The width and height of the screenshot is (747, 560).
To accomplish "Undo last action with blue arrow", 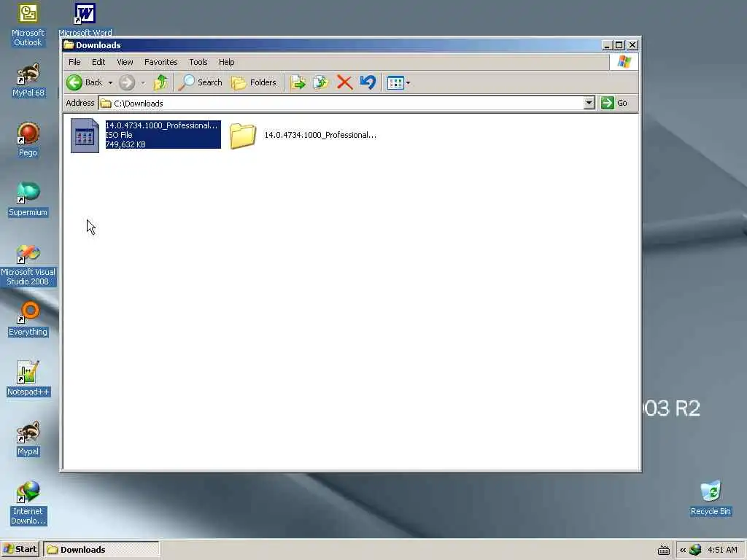I will 368,82.
